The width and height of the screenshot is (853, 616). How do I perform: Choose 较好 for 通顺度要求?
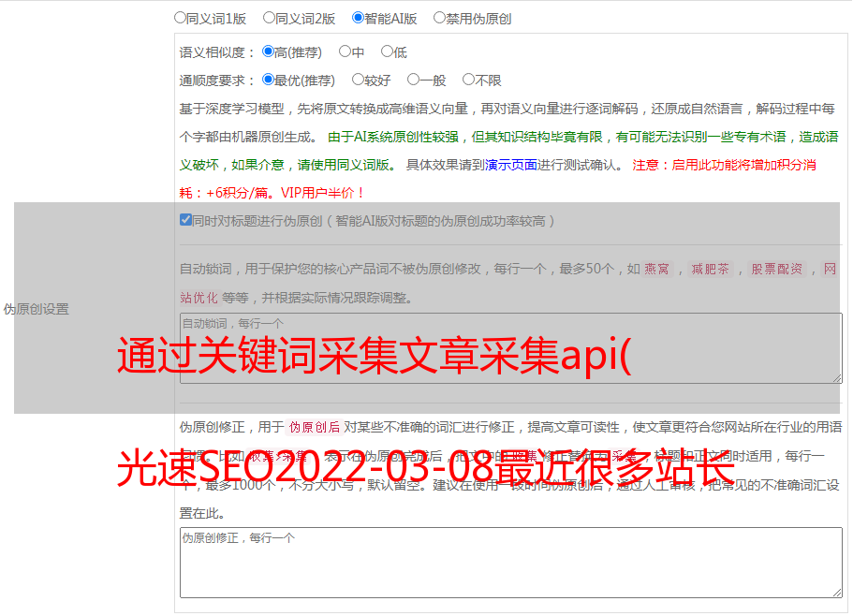[x=358, y=81]
